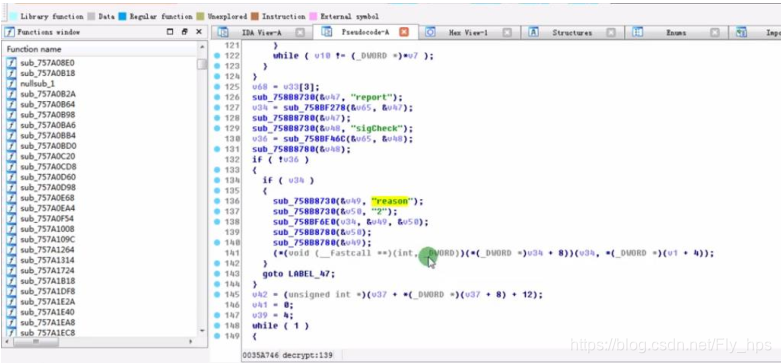Image resolution: width=781 pixels, height=363 pixels.
Task: Click the External symbol legend color swatch
Action: tap(314, 16)
